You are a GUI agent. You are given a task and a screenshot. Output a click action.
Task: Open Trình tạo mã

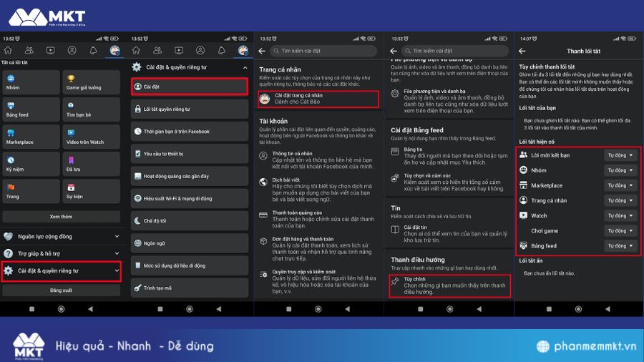point(190,288)
